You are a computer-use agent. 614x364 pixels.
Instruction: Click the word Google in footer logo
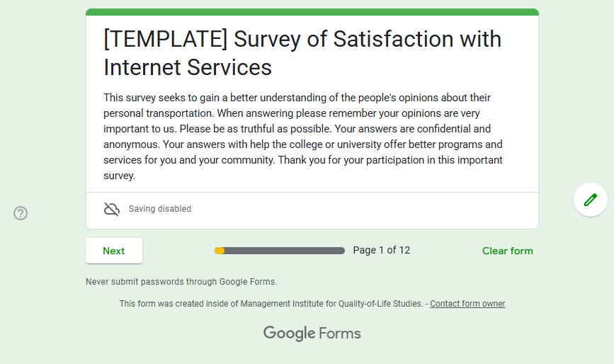point(289,333)
